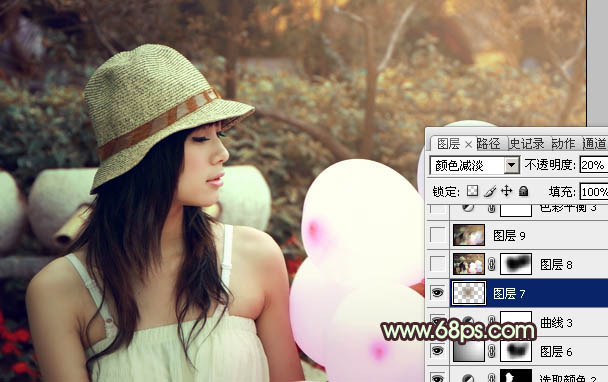Toggle visibility box of 色彩平衡 3 layer

(438, 209)
